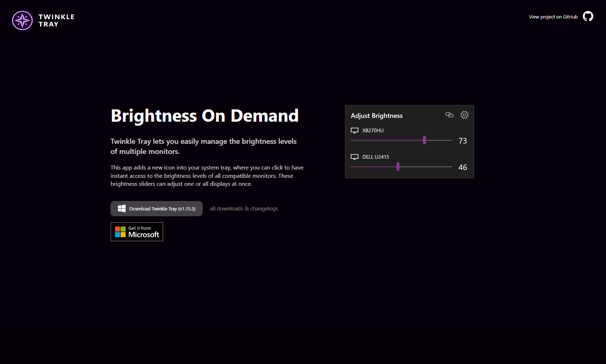This screenshot has height=364, width=606.
Task: Open all downloads & changelogs link
Action: [x=244, y=209]
